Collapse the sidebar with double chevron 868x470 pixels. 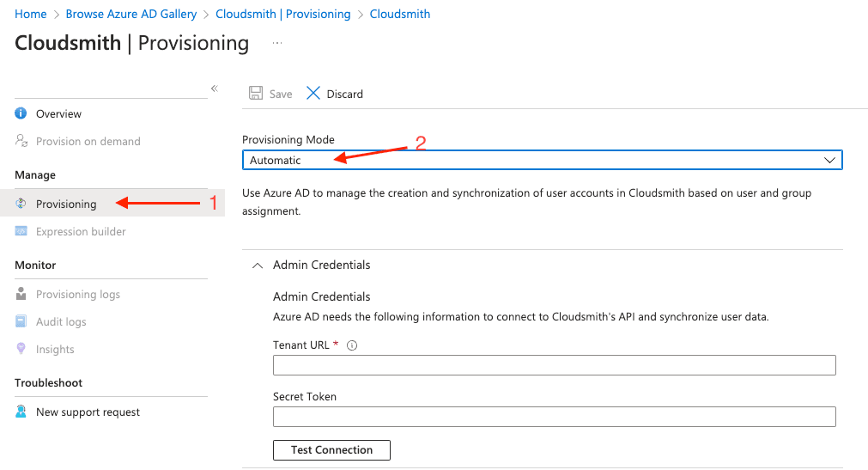click(x=214, y=89)
